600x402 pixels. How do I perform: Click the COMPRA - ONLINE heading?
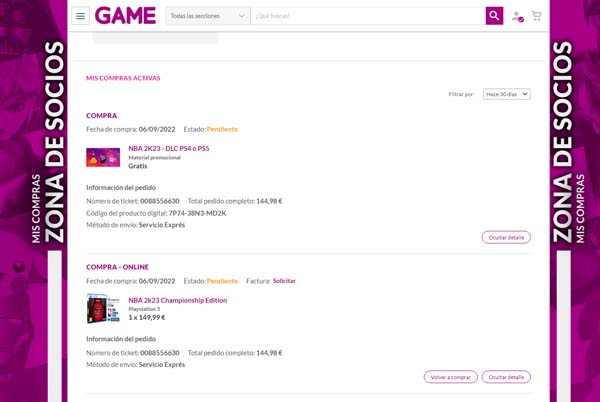(x=117, y=267)
